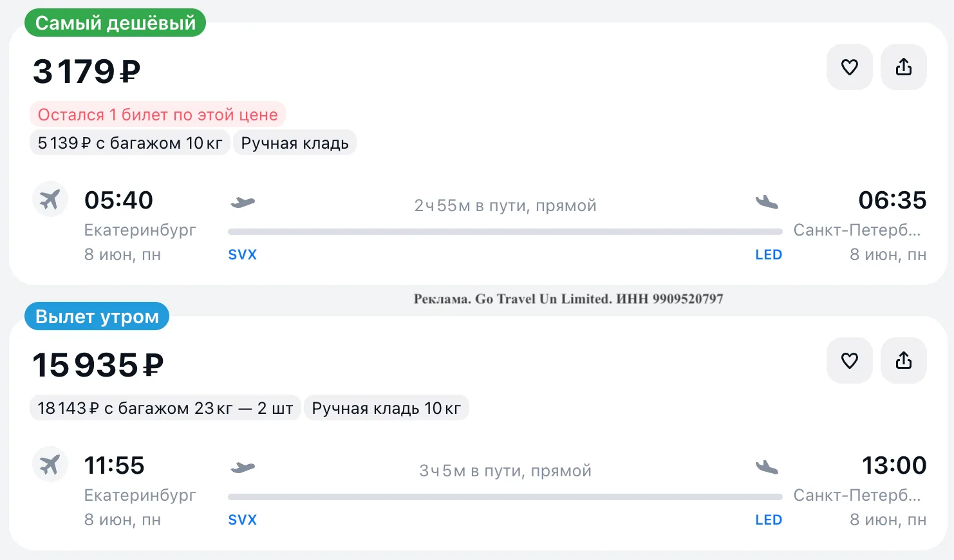The image size is (954, 560).
Task: Click takeoff plane icon on 11:55 flight
Action: click(243, 467)
